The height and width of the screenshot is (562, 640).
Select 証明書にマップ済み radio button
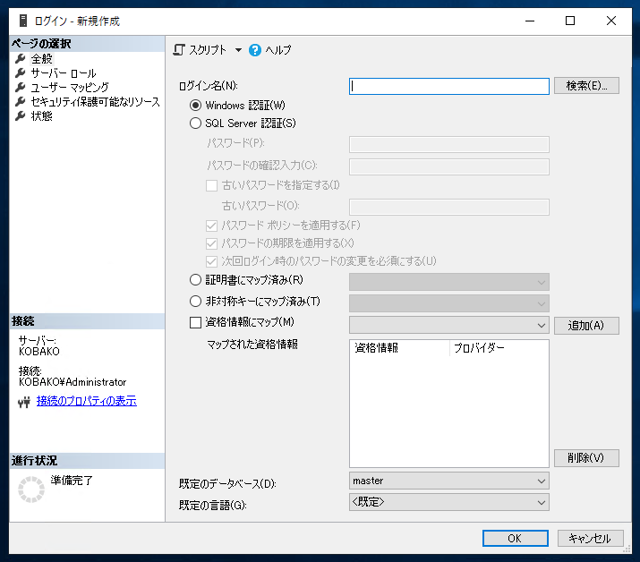pos(196,280)
